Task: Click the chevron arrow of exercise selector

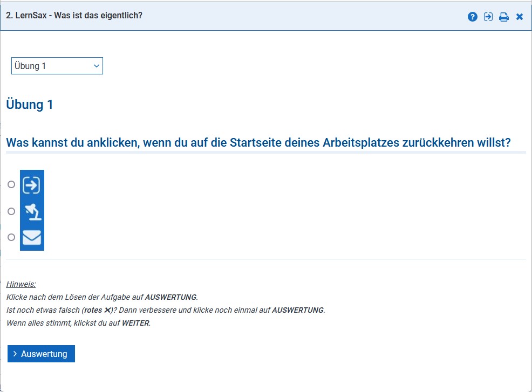Action: (x=97, y=66)
